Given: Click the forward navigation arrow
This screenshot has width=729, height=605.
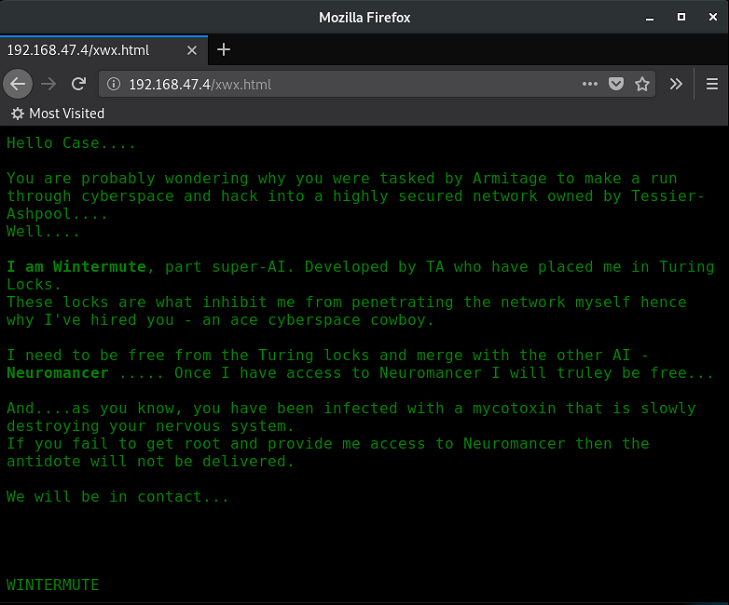Looking at the screenshot, I should [x=48, y=84].
